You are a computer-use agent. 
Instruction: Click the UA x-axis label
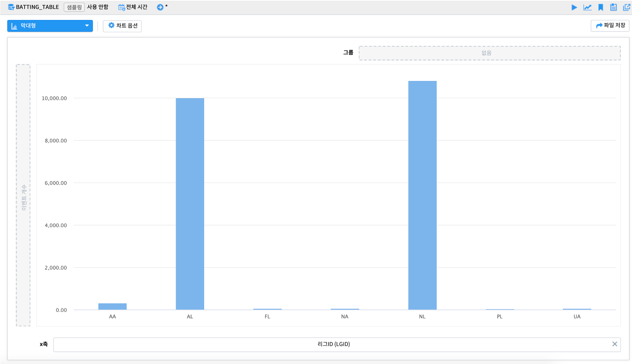tap(577, 317)
